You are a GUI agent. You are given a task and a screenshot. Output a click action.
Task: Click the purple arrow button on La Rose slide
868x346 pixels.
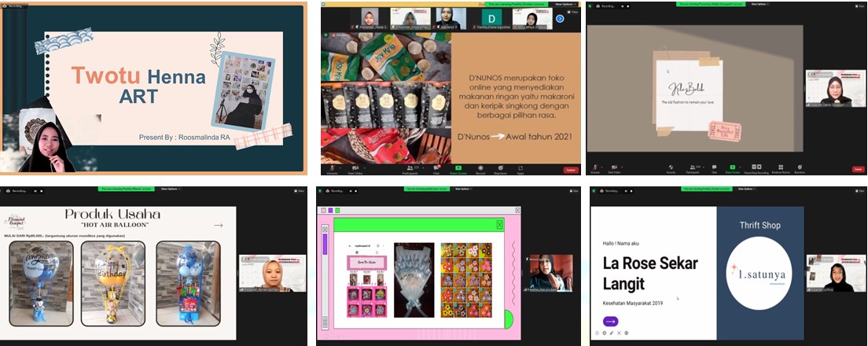(x=611, y=321)
